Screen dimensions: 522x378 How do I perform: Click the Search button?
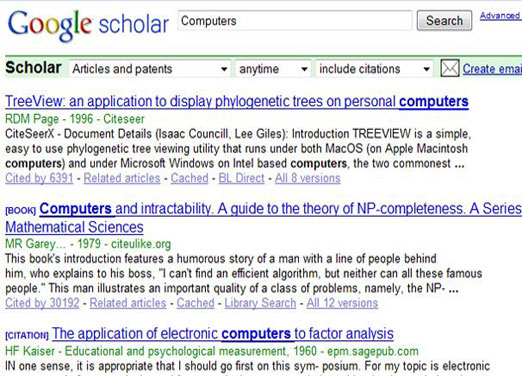(444, 21)
